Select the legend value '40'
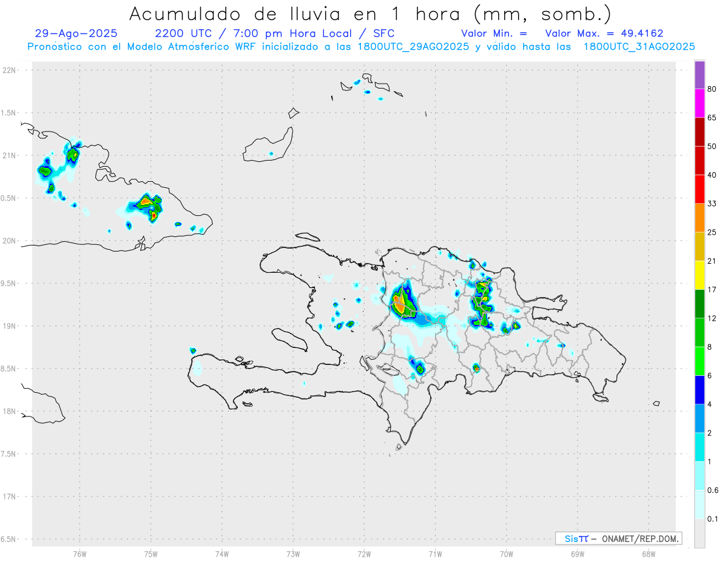The height and width of the screenshot is (562, 728). (712, 175)
